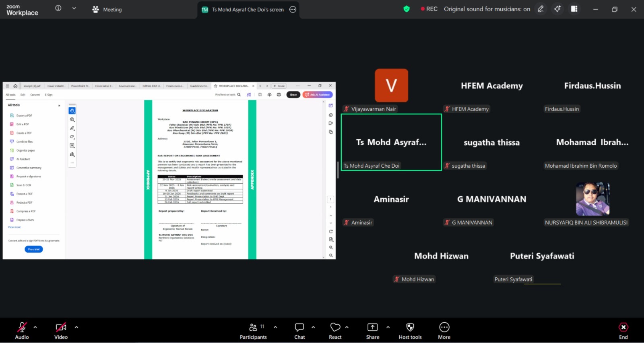This screenshot has height=343, width=644.
Task: Select NURSYAFIQ BIN ALI SHIBRAMULISI video thumbnail
Action: (592, 199)
